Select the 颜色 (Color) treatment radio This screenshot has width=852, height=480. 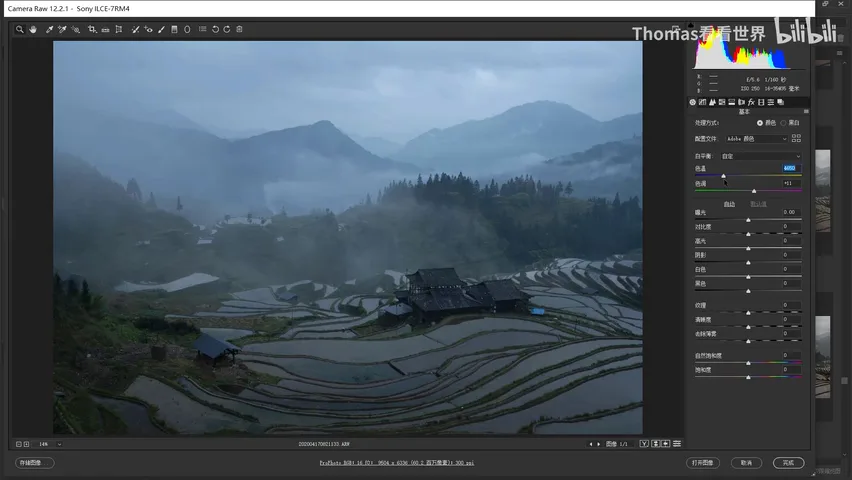pos(760,123)
